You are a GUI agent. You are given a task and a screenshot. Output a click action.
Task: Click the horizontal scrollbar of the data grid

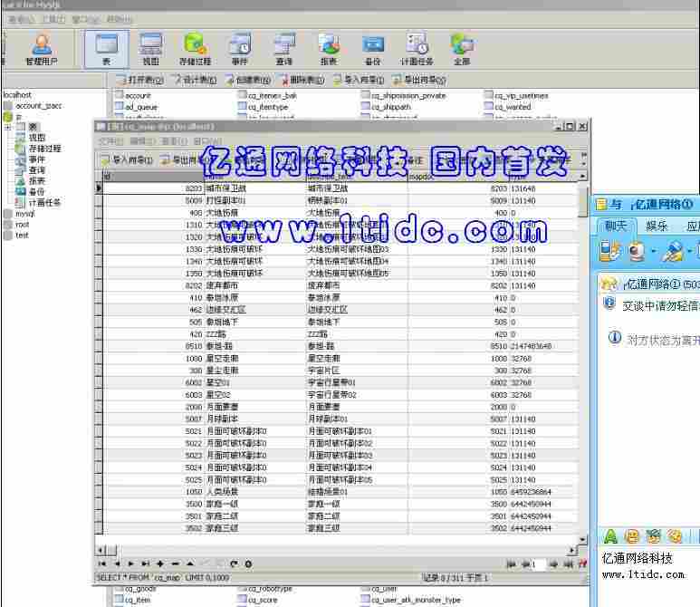coord(335,550)
